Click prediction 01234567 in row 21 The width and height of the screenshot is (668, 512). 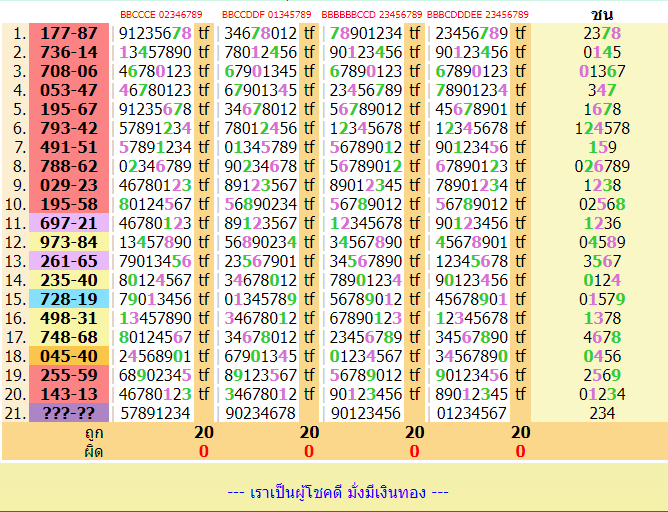pyautogui.click(x=472, y=413)
